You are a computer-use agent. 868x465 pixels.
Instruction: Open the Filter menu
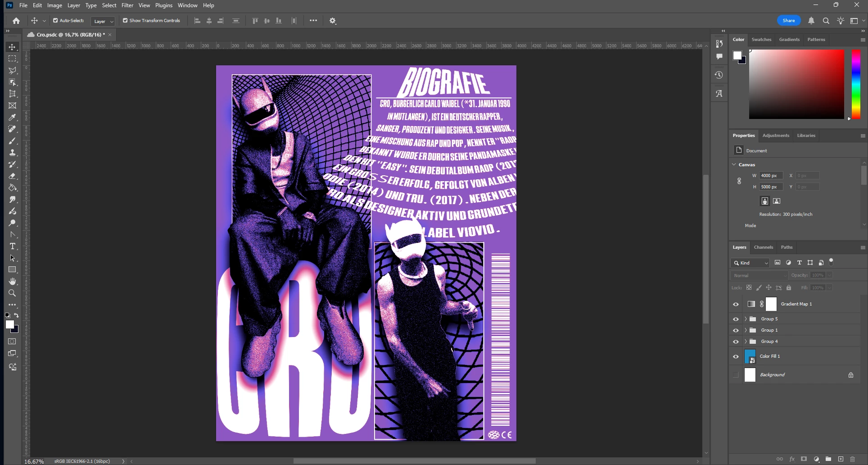[x=127, y=5]
